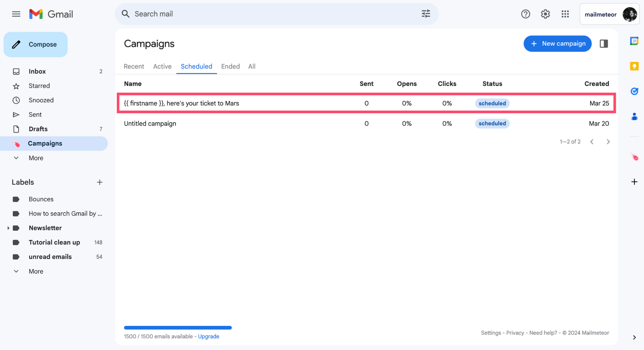Switch to the Ended tab
The width and height of the screenshot is (644, 350).
coord(230,66)
